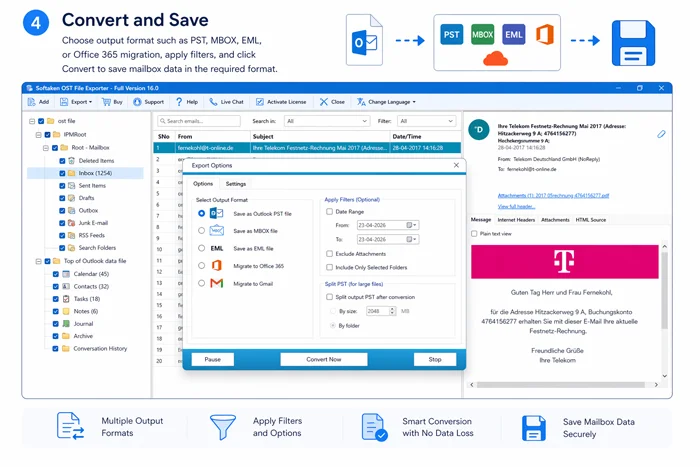Select the Sent Items folder
Screen dimensions: 700x467
pyautogui.click(x=92, y=186)
